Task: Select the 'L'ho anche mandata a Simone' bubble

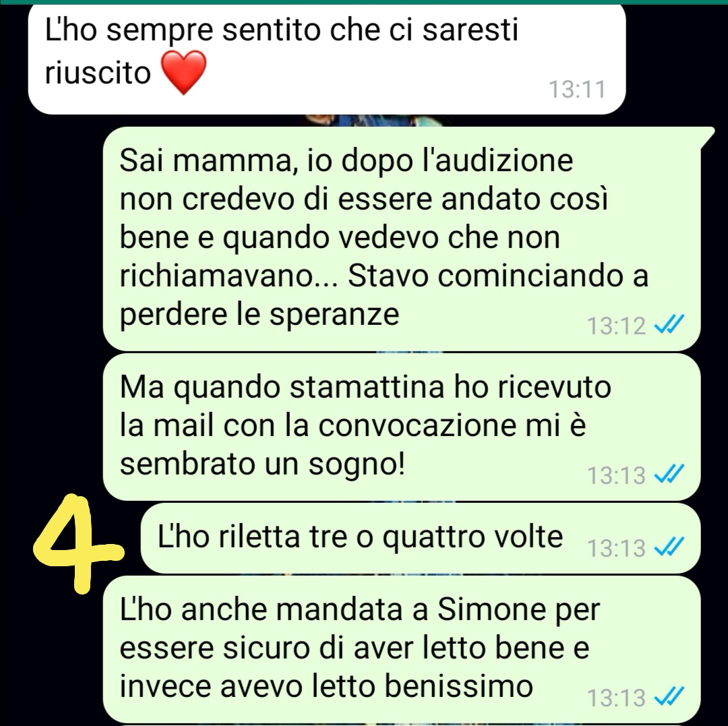Action: (x=402, y=649)
